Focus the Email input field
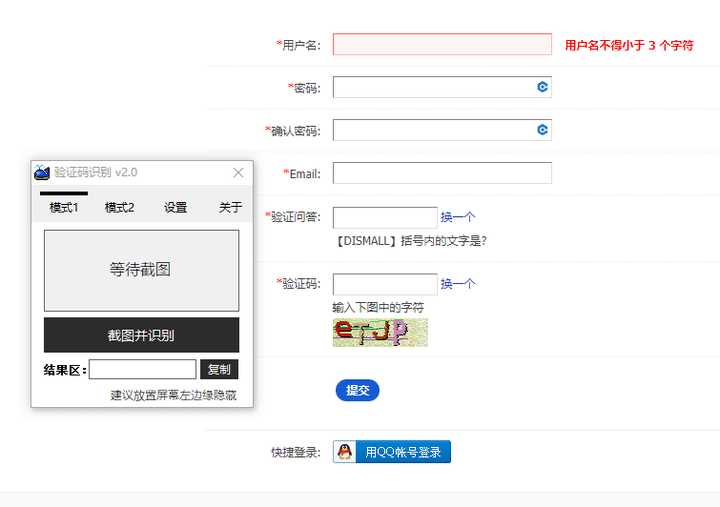The width and height of the screenshot is (720, 507). click(x=442, y=173)
